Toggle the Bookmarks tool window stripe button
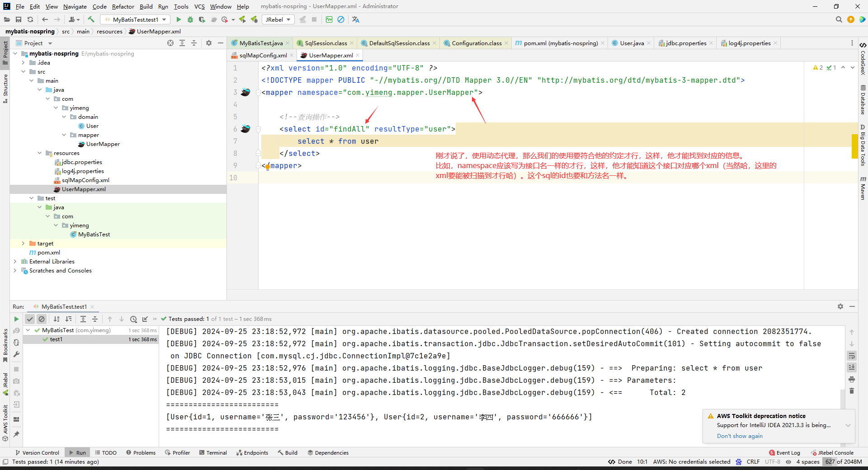The width and height of the screenshot is (868, 470). pos(5,345)
